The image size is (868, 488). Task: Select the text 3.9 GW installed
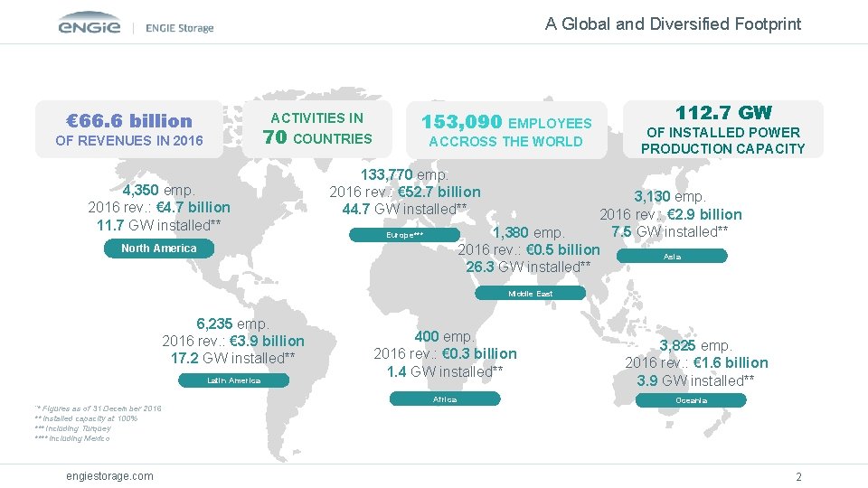[696, 380]
